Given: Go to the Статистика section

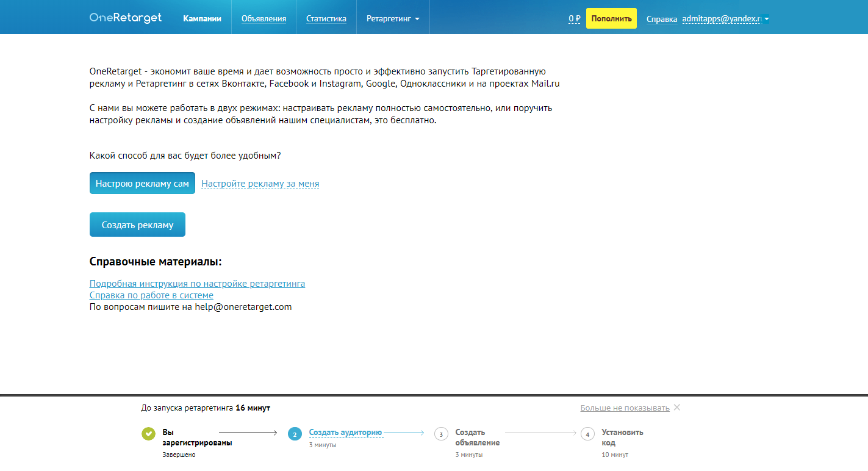Looking at the screenshot, I should pyautogui.click(x=326, y=18).
